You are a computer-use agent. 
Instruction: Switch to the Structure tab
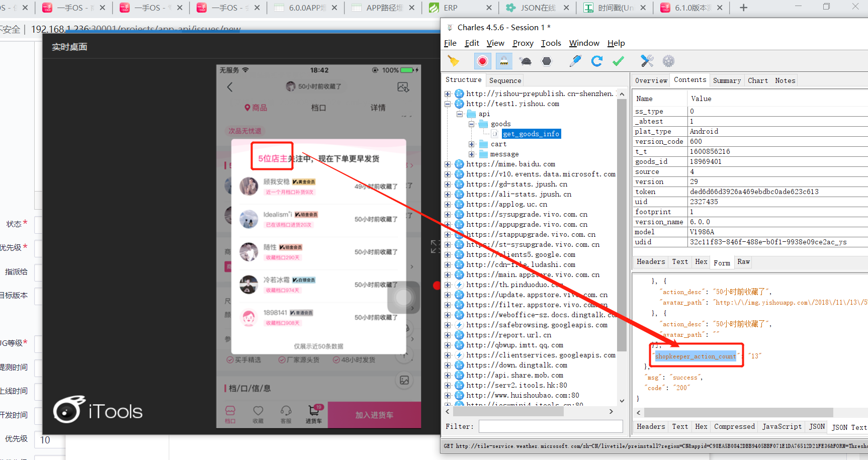click(x=463, y=80)
